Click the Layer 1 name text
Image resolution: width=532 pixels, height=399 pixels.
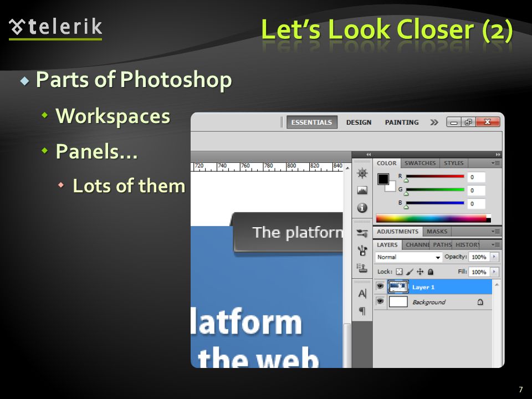pos(423,288)
